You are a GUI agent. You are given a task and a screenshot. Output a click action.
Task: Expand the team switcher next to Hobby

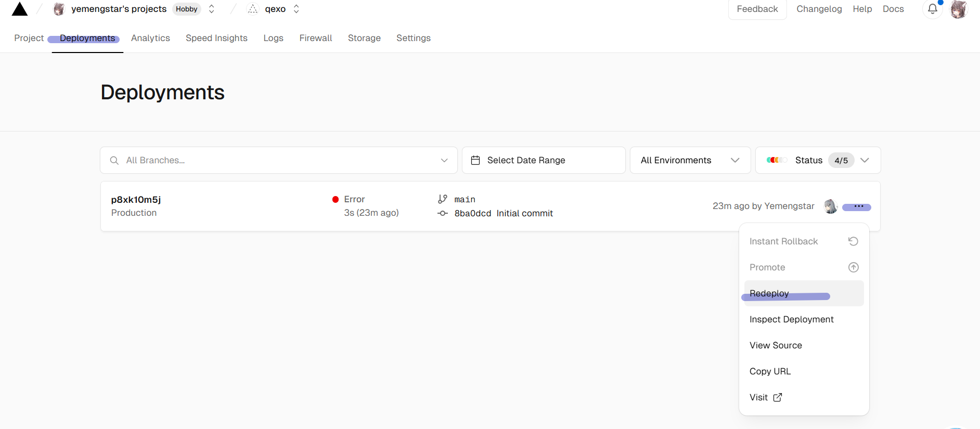pyautogui.click(x=211, y=9)
